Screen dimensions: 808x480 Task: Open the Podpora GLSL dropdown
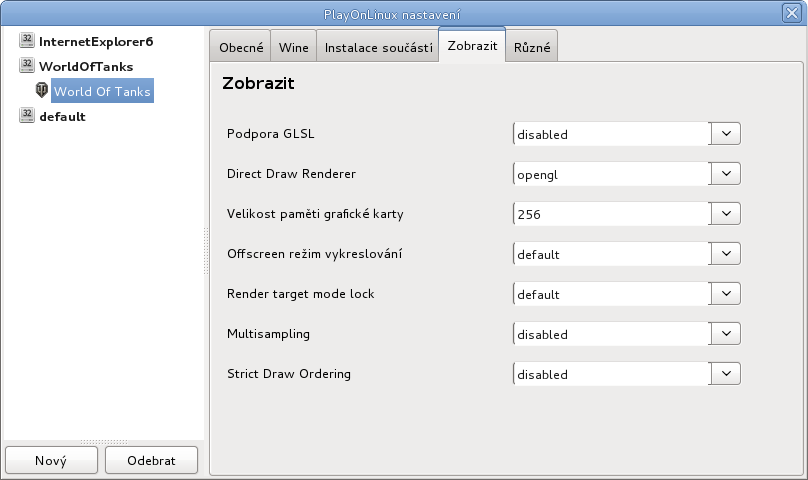pos(627,134)
